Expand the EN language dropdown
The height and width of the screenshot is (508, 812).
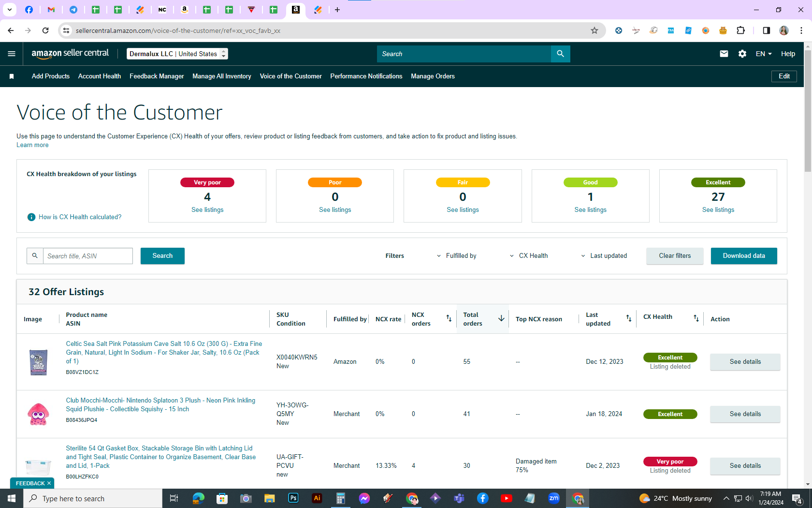(764, 54)
